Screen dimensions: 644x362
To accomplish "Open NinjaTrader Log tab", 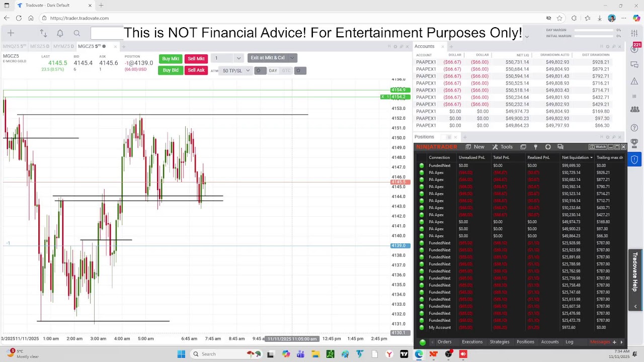I will (x=569, y=342).
